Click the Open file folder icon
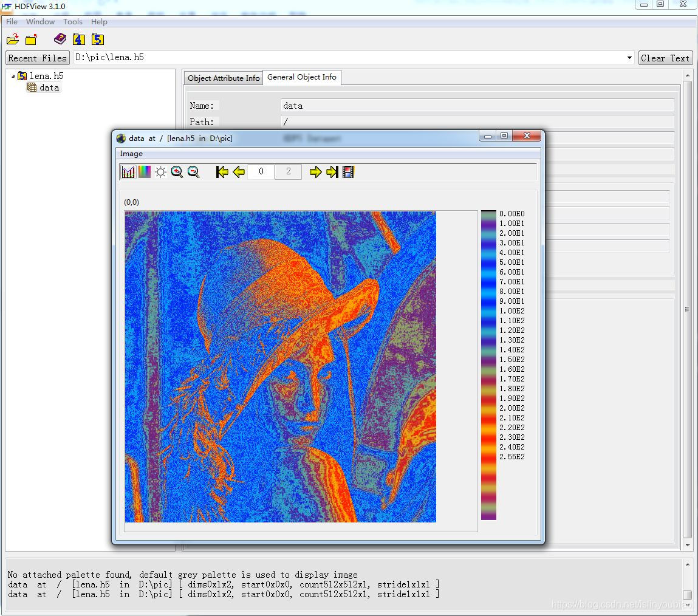 [13, 39]
